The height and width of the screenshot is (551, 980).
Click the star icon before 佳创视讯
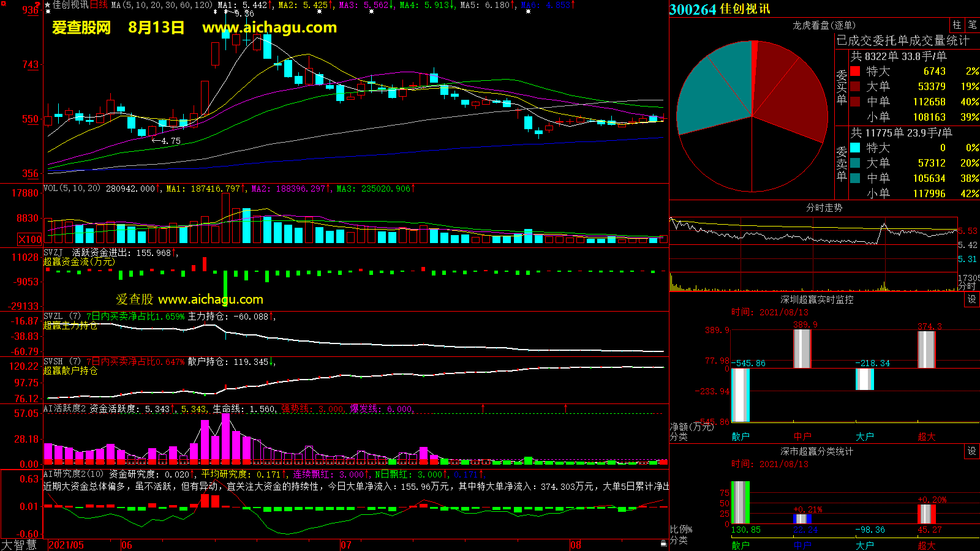point(48,5)
